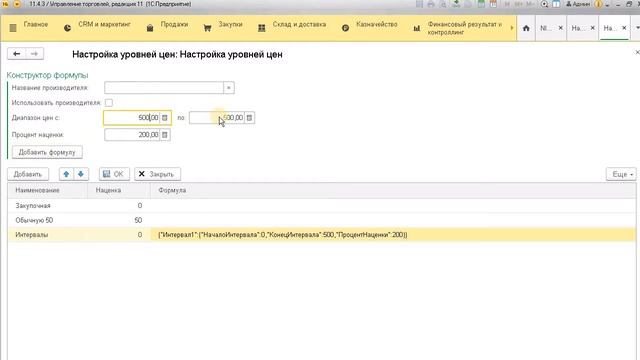The image size is (640, 360).
Task: Click the Админ user label
Action: point(578,4)
